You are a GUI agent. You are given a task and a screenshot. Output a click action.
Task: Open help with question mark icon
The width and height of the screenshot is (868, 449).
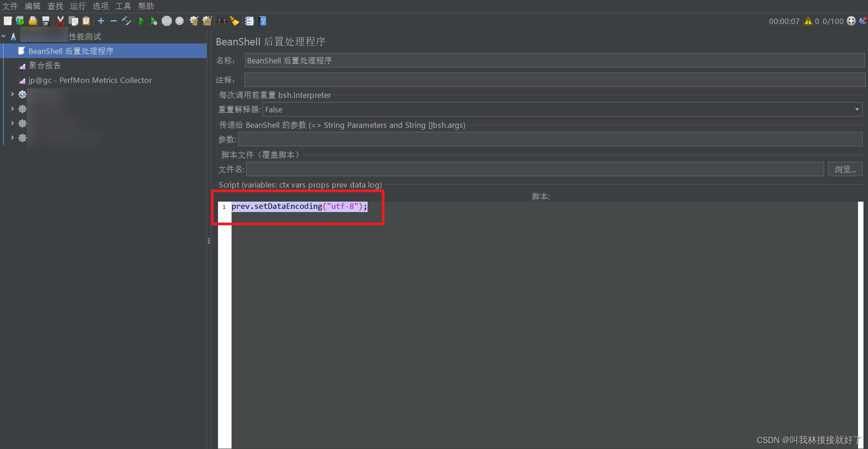point(262,21)
